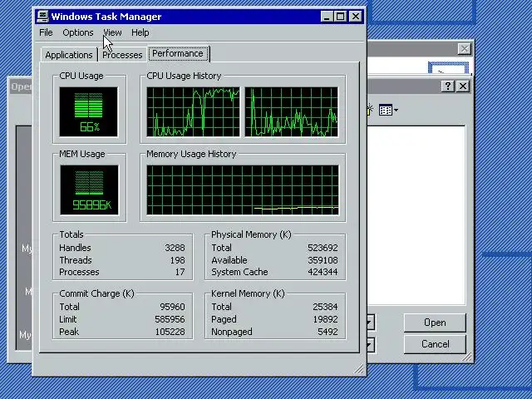This screenshot has width=532, height=399.
Task: Open the File menu
Action: click(46, 32)
